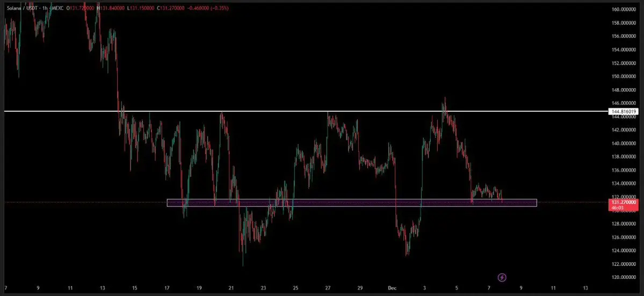
Task: Click date 19 on the time axis
Action: 199,288
